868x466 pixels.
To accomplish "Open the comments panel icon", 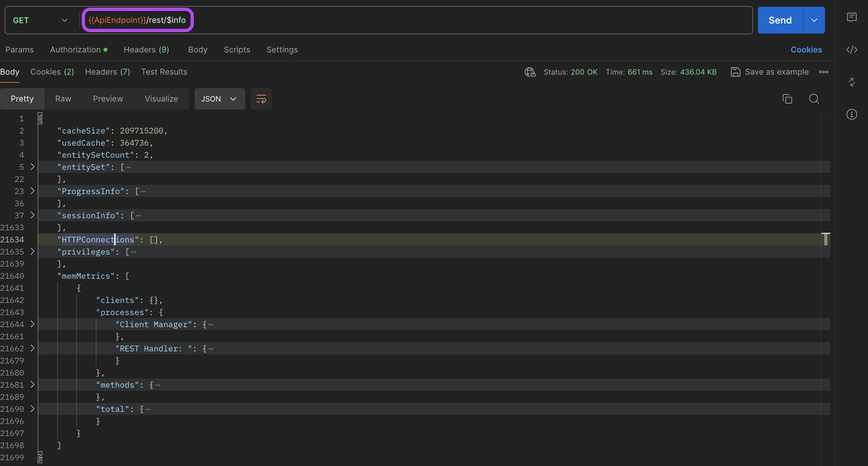I will pyautogui.click(x=852, y=17).
